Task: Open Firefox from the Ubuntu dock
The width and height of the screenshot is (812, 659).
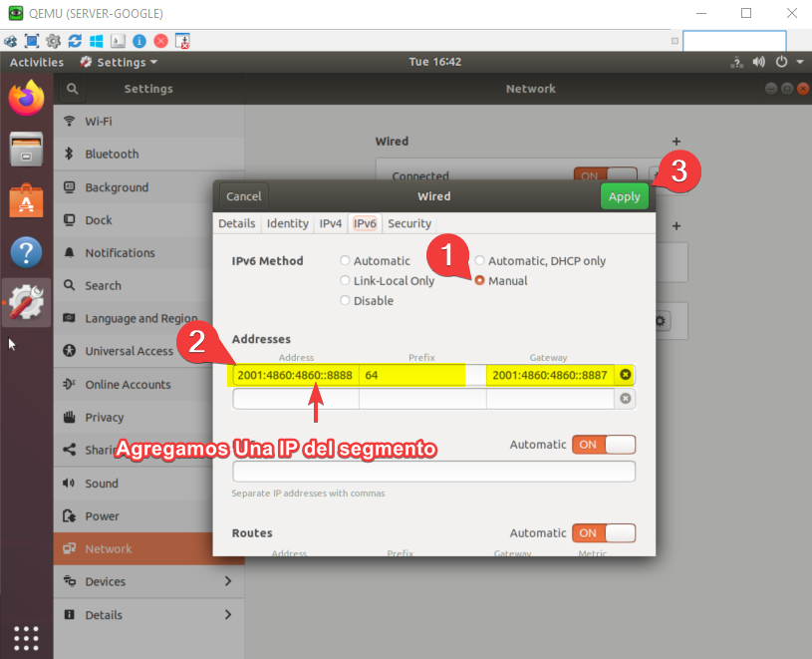Action: click(27, 99)
